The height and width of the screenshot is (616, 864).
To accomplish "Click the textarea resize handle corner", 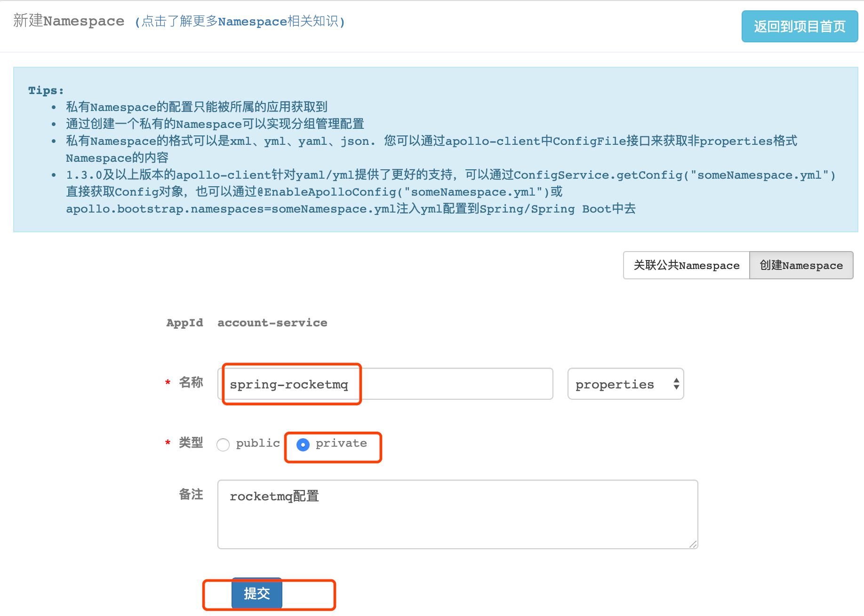I will [693, 544].
